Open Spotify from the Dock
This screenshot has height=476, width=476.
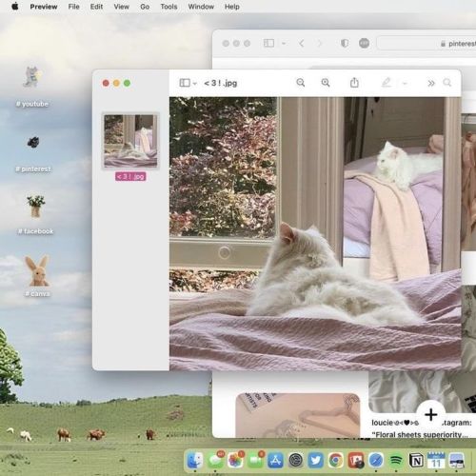pyautogui.click(x=396, y=461)
